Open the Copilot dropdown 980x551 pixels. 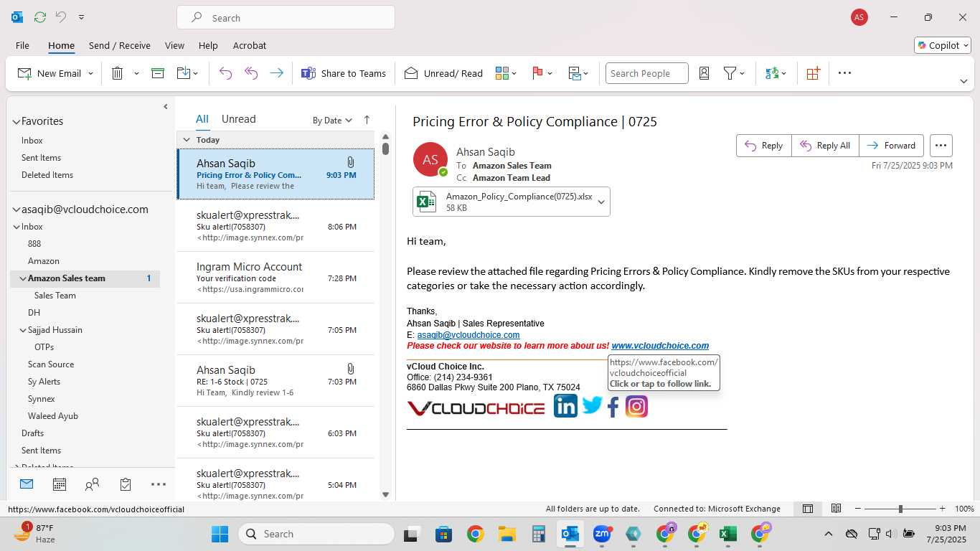coord(943,45)
